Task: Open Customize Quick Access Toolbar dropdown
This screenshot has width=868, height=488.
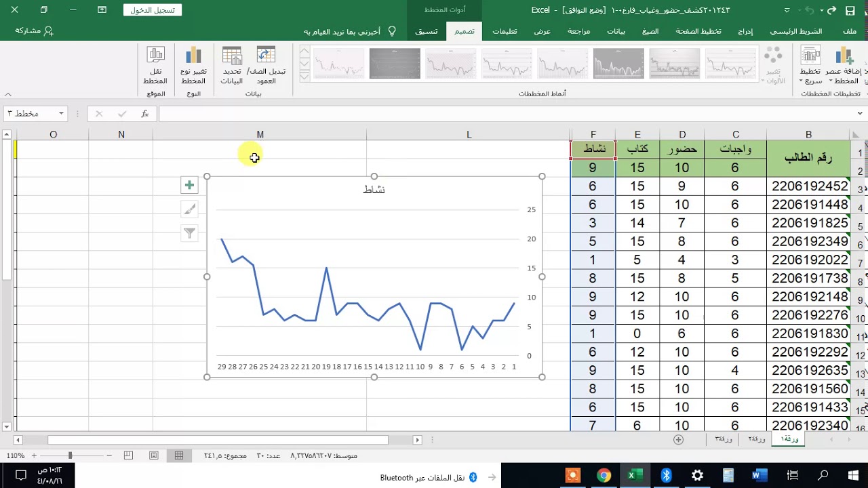Action: 787,10
